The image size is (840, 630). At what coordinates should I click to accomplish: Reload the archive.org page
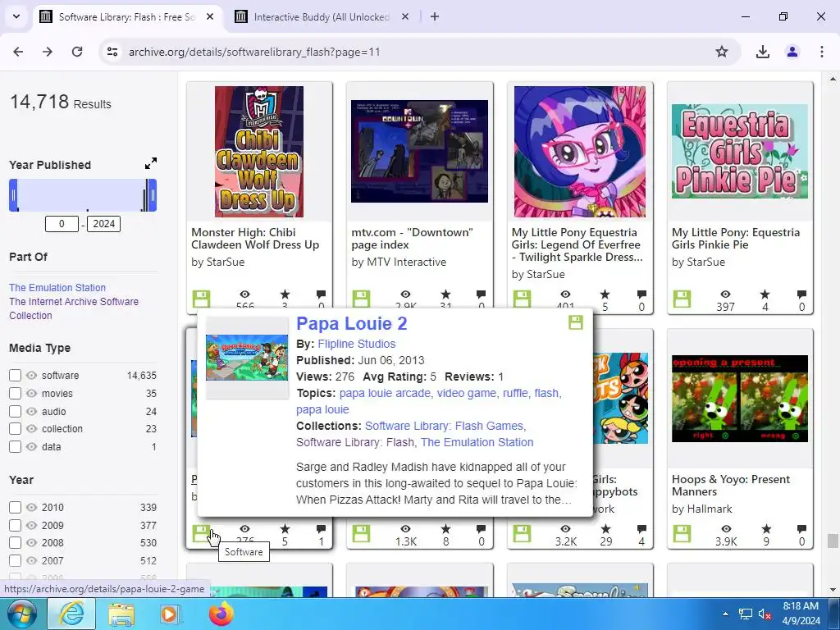click(x=77, y=52)
